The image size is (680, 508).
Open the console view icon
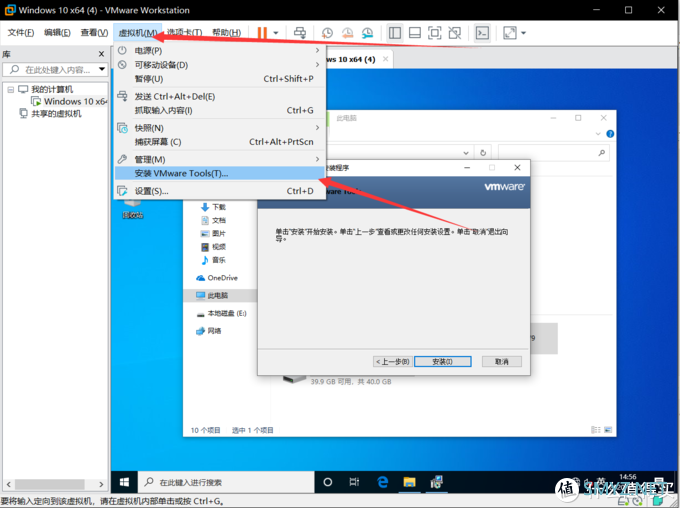click(x=482, y=33)
